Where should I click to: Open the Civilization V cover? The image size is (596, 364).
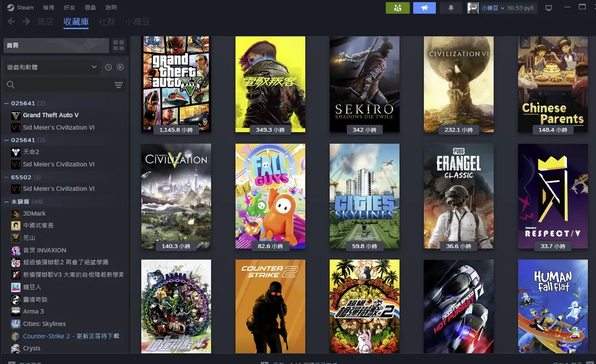176,196
